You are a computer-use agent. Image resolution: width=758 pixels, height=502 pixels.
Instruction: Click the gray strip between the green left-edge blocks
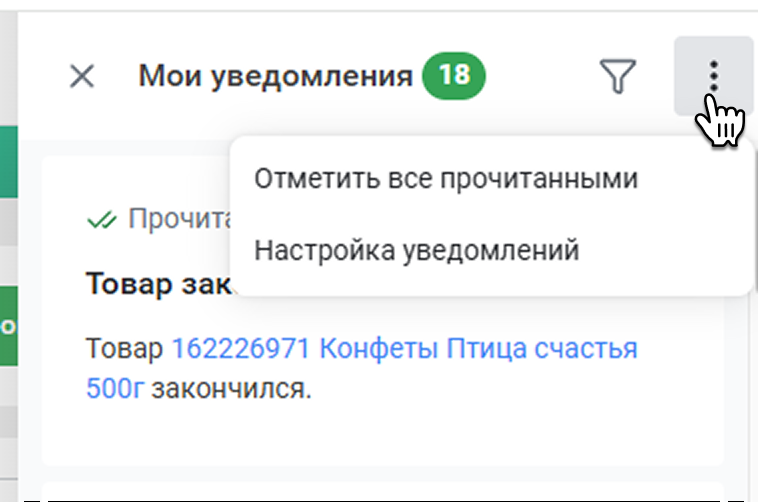pos(9,242)
